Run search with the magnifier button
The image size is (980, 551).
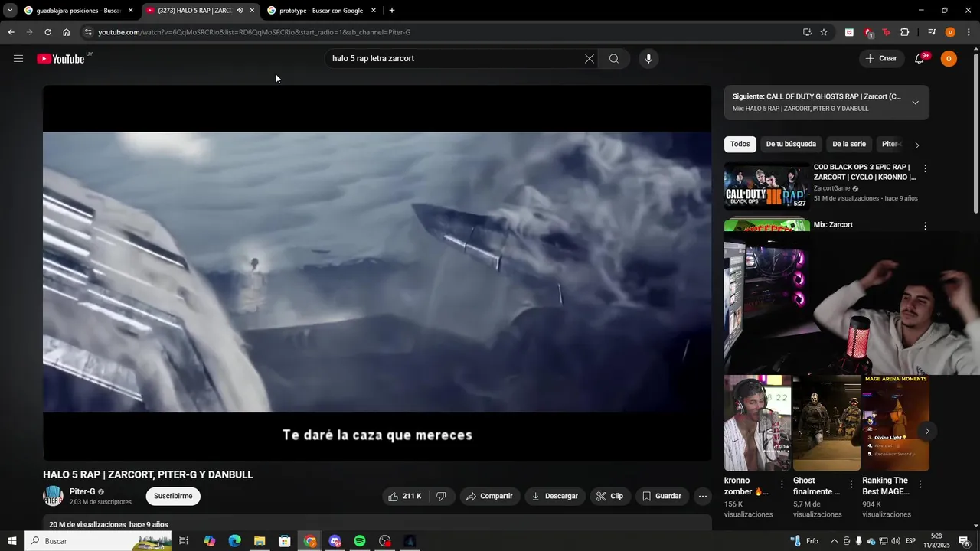pos(614,59)
